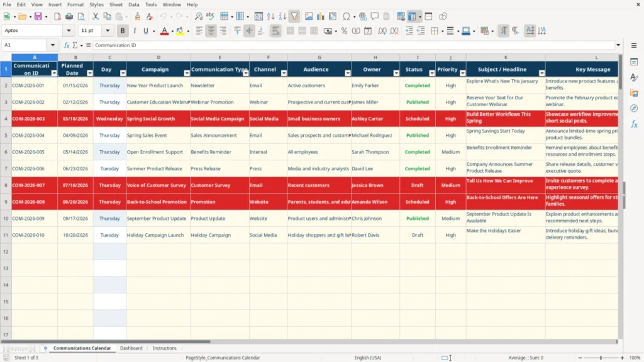Insert a chart
The image size is (644, 362).
pyautogui.click(x=320, y=16)
